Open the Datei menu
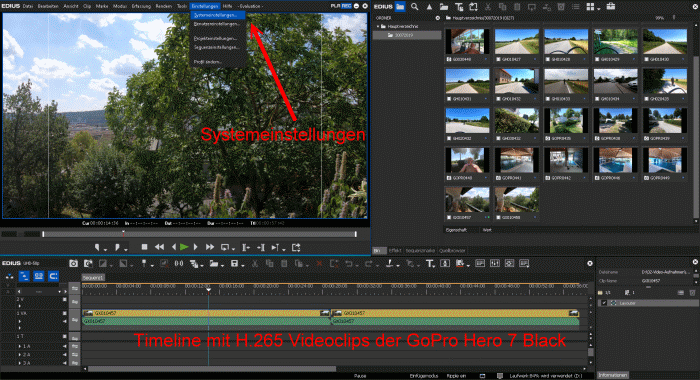 28,6
